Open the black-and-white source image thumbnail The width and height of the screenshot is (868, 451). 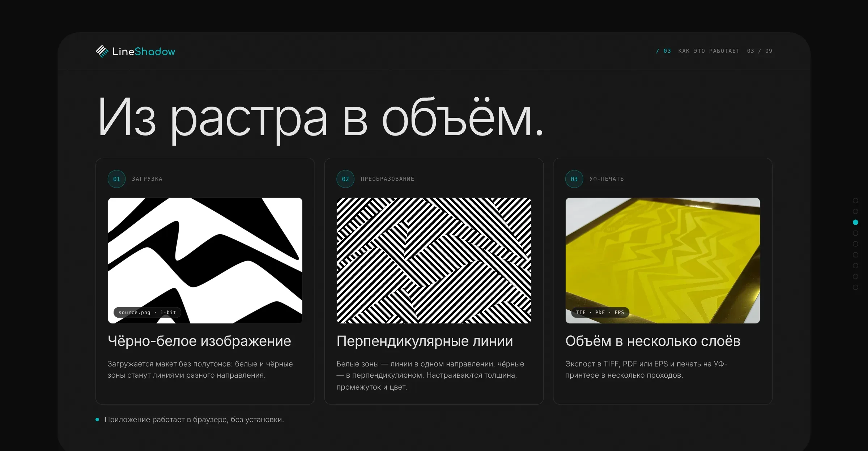205,260
